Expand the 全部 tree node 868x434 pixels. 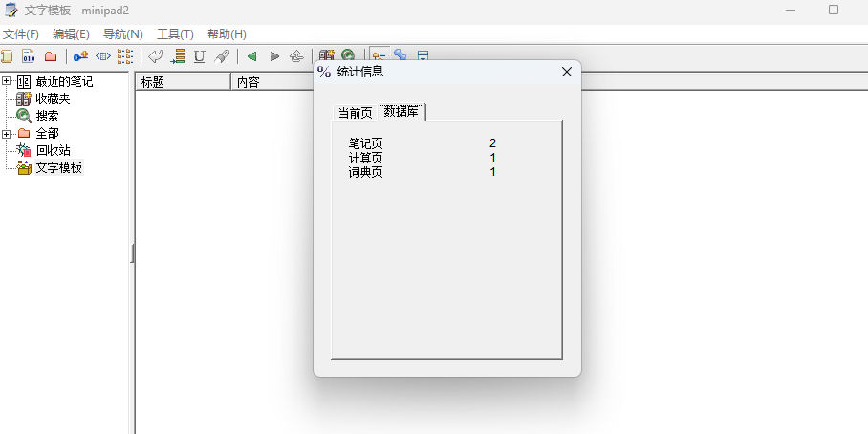(x=7, y=133)
